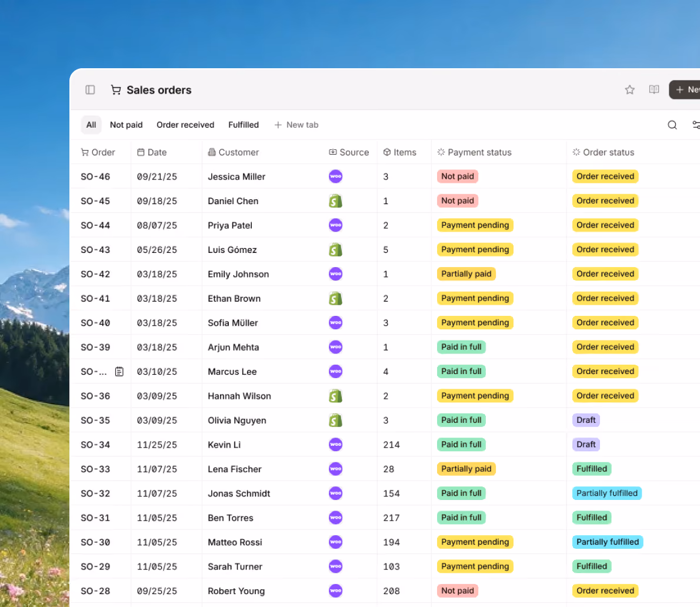This screenshot has height=607, width=700.
Task: Click WooCommerce source icon for Lena Fischer
Action: pyautogui.click(x=336, y=469)
